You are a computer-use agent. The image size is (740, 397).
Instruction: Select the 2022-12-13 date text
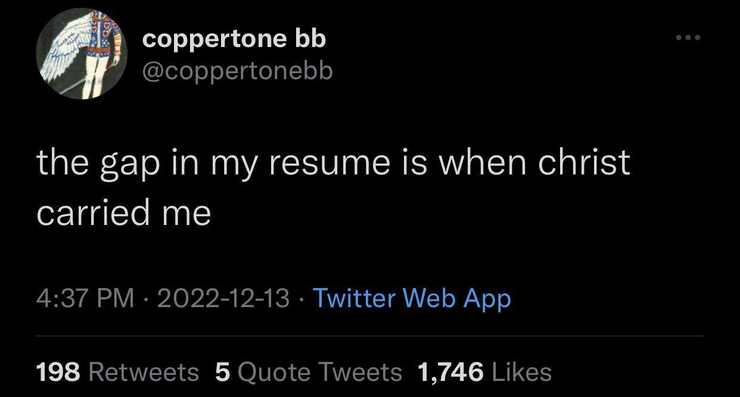tap(223, 299)
